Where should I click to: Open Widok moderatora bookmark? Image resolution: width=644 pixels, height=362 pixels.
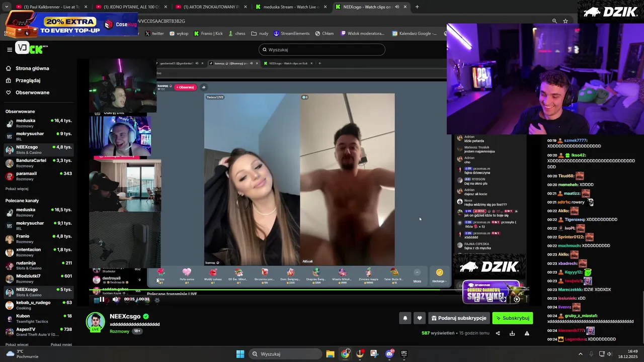coord(362,34)
